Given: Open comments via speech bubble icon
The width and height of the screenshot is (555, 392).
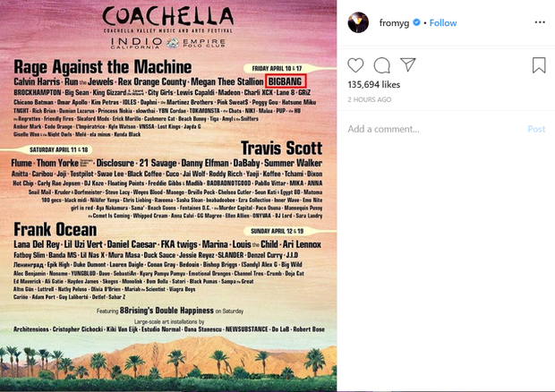Looking at the screenshot, I should 382,65.
